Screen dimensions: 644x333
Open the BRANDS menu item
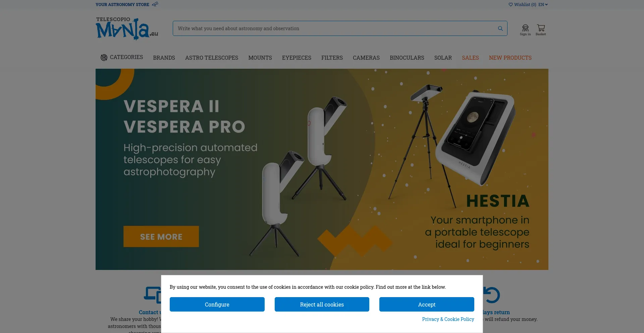click(164, 58)
